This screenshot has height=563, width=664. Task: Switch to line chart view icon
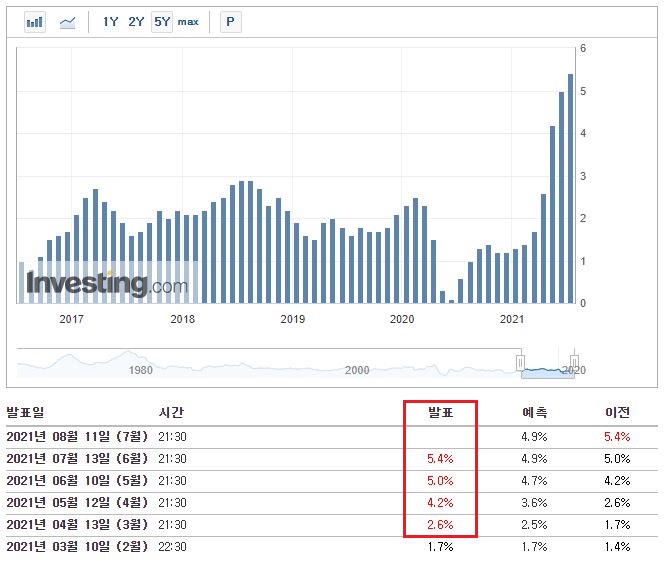pyautogui.click(x=67, y=22)
